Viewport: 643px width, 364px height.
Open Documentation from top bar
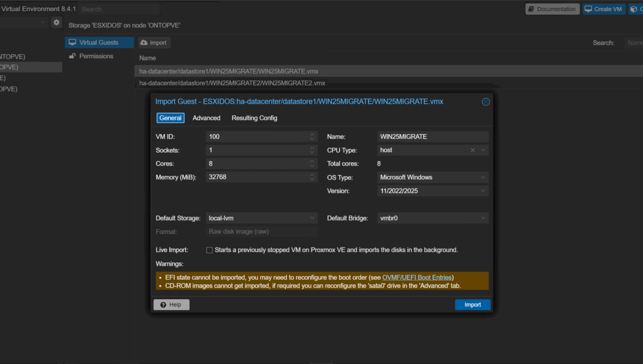(x=552, y=9)
